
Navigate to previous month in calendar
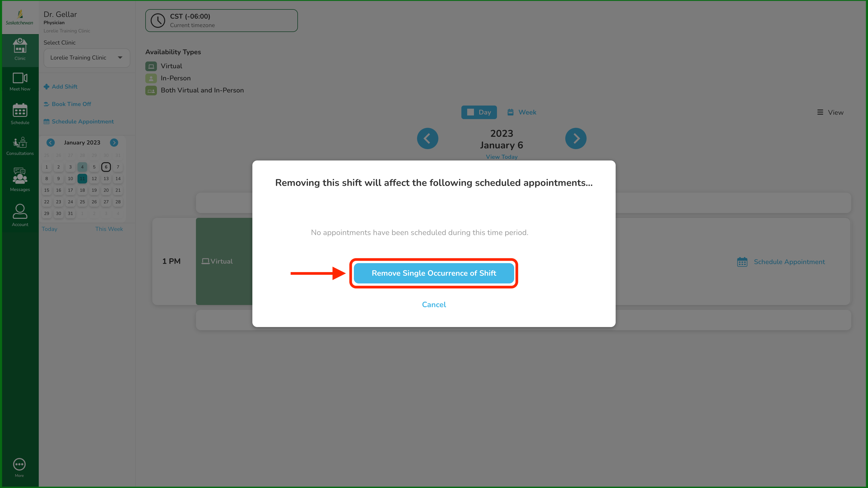tap(51, 142)
